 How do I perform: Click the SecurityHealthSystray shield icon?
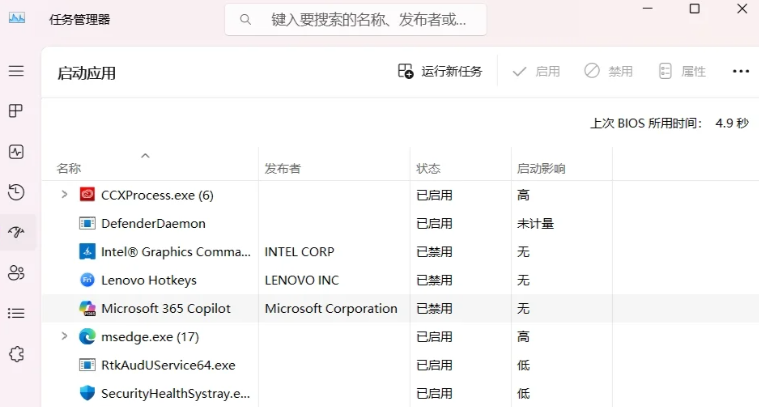(87, 393)
